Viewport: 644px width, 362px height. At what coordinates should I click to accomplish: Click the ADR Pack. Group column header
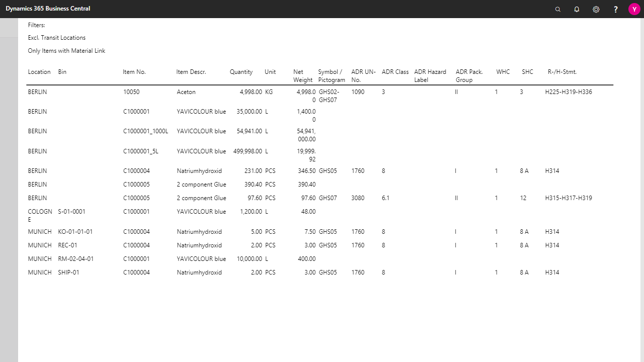coord(469,76)
